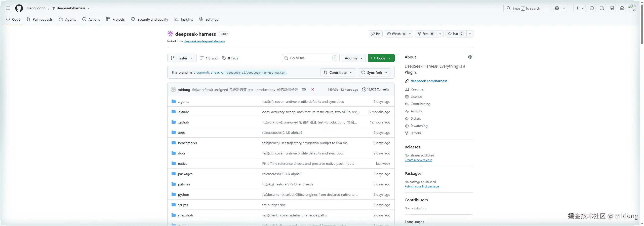This screenshot has height=226, width=644.
Task: Star the repository
Action: pos(456,34)
